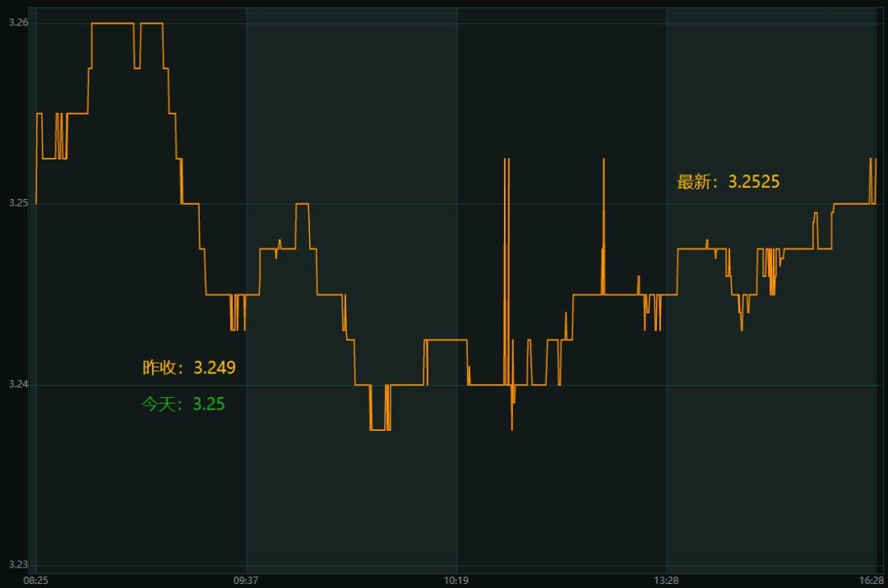The height and width of the screenshot is (588, 888).
Task: Select the 昨收: 3.249 previous close label
Action: tap(189, 368)
